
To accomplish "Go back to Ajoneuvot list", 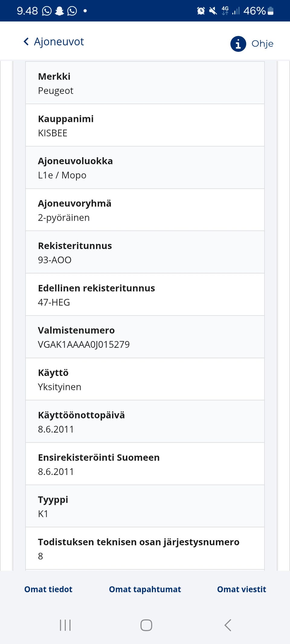I will (59, 42).
